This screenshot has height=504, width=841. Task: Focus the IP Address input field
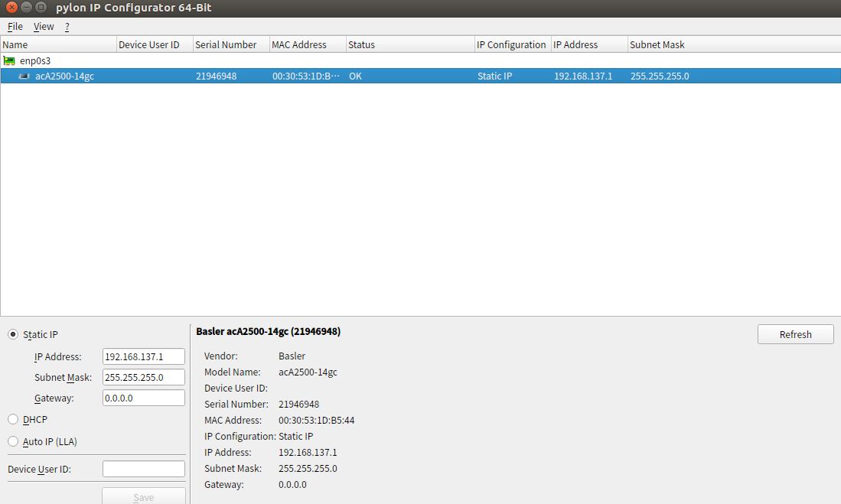click(144, 356)
